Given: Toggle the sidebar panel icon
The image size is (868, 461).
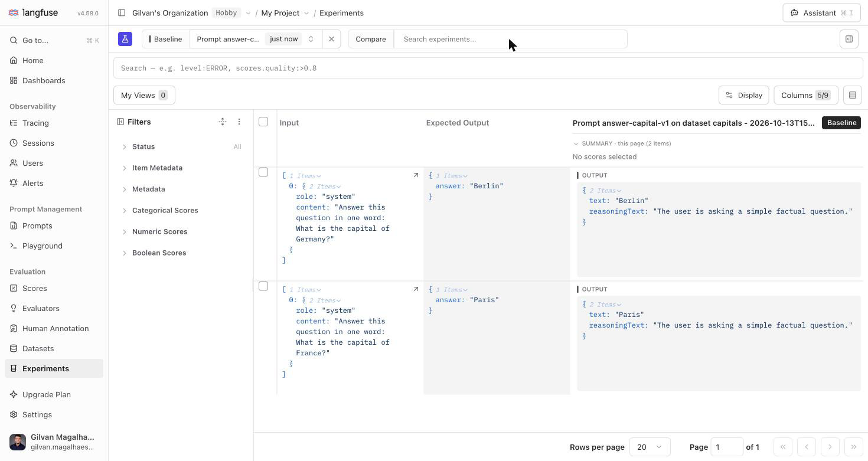Looking at the screenshot, I should tap(122, 13).
